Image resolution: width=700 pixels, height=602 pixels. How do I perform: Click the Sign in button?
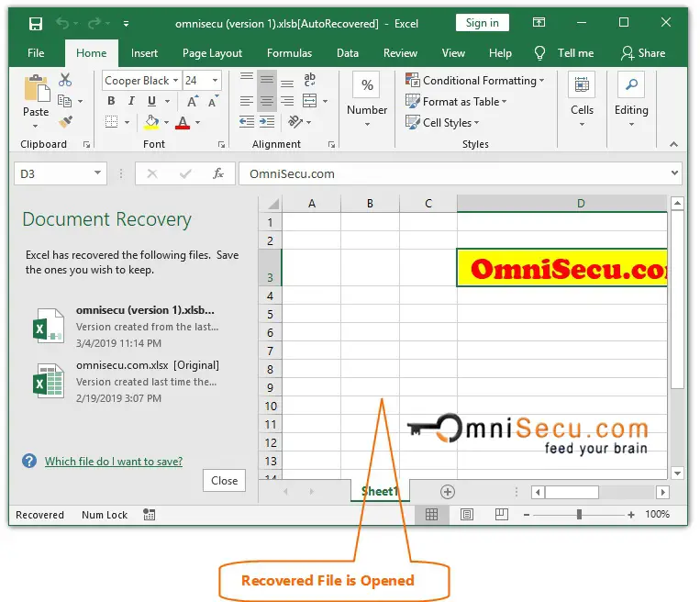[x=483, y=23]
